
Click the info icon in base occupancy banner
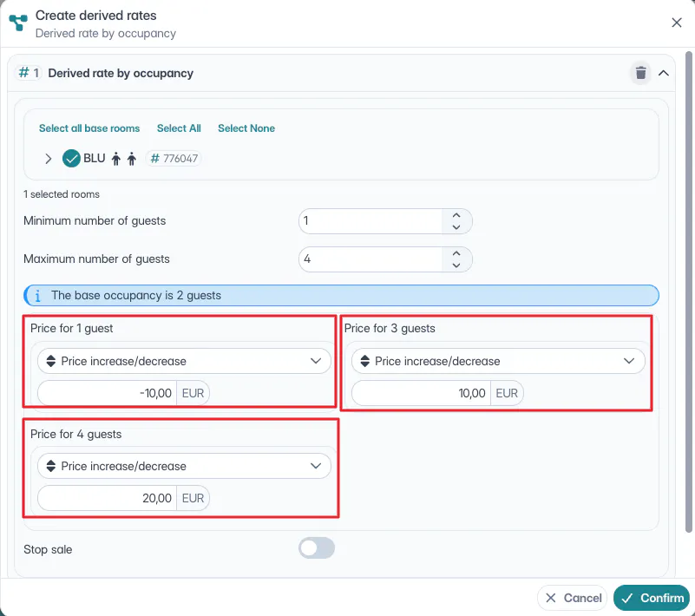click(x=37, y=295)
